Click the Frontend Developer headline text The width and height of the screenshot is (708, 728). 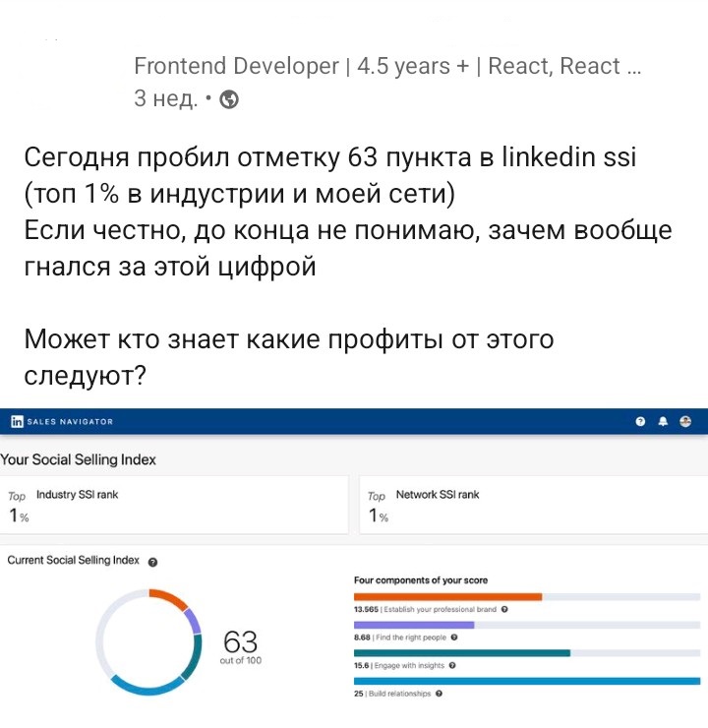click(x=387, y=67)
